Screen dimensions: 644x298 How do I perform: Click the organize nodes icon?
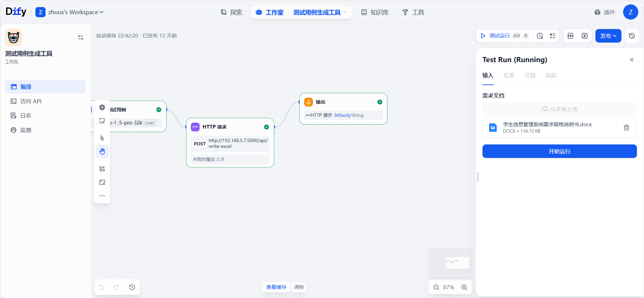[x=102, y=169]
